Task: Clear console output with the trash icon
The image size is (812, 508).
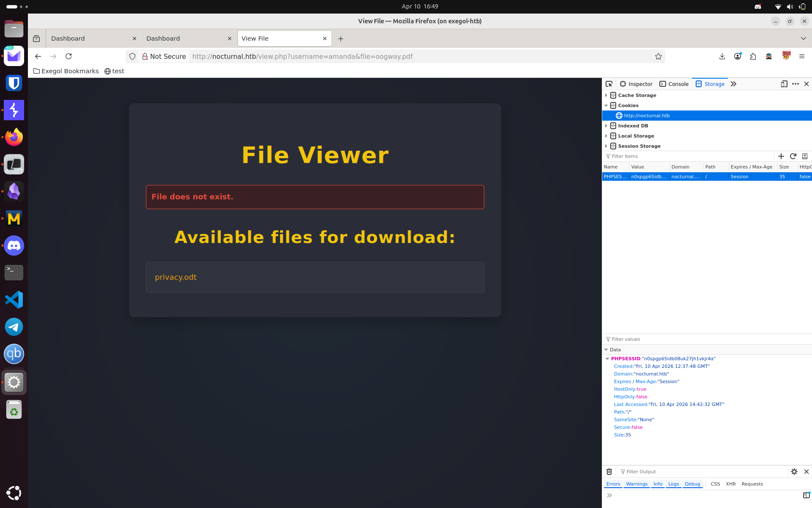Action: (609, 472)
